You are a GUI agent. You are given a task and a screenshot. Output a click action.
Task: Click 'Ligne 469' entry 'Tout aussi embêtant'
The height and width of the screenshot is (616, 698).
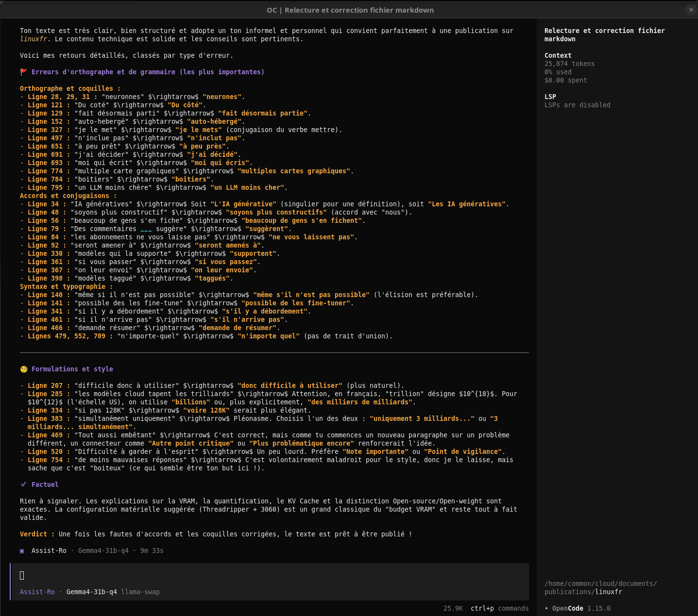265,439
